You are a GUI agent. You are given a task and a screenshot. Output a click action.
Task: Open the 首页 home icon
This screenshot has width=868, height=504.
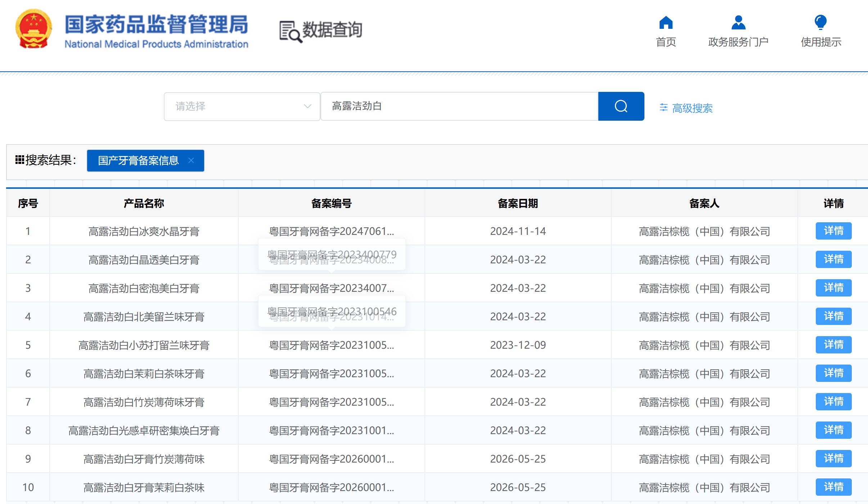[666, 22]
